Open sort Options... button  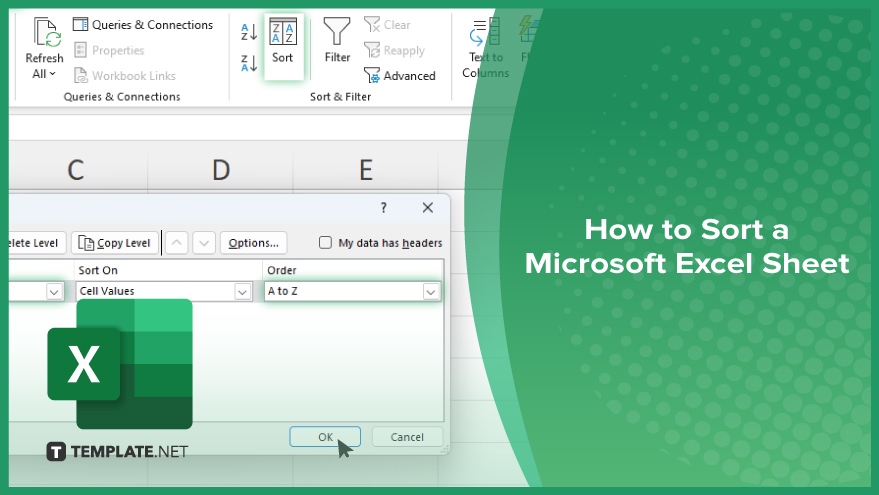(x=253, y=243)
